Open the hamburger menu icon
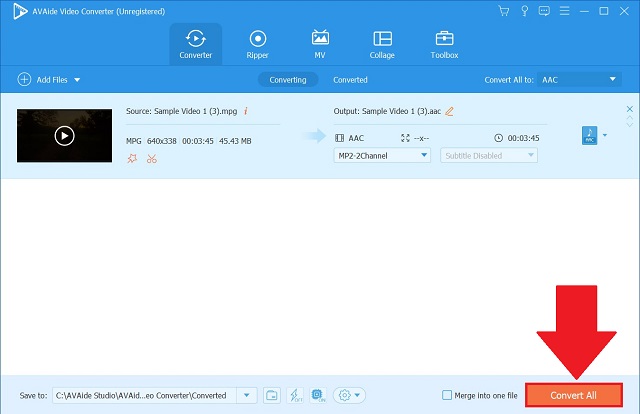640x414 pixels. tap(564, 11)
